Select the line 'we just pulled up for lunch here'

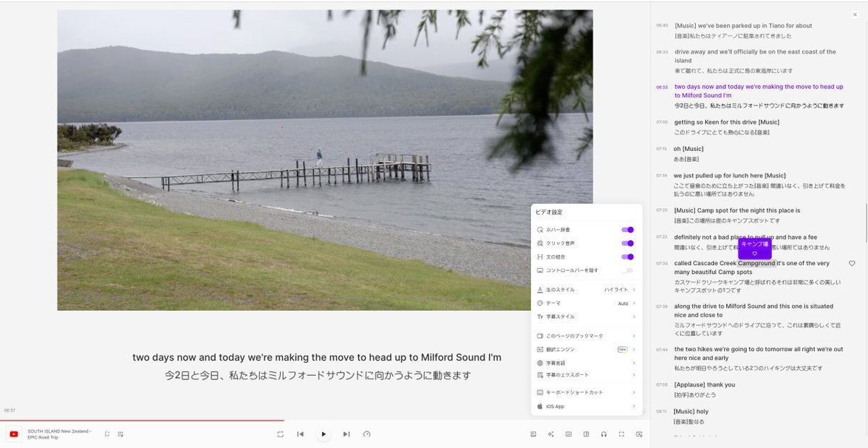point(729,176)
